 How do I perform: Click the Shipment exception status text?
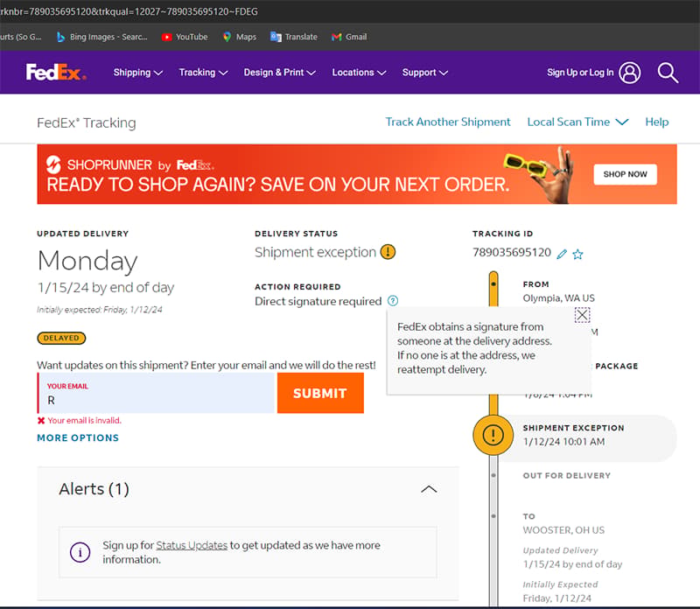[x=315, y=252]
